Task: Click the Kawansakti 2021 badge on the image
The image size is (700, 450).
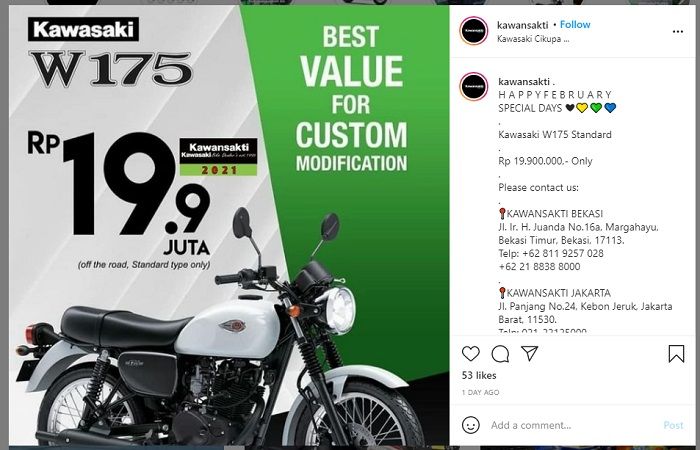Action: tap(218, 157)
